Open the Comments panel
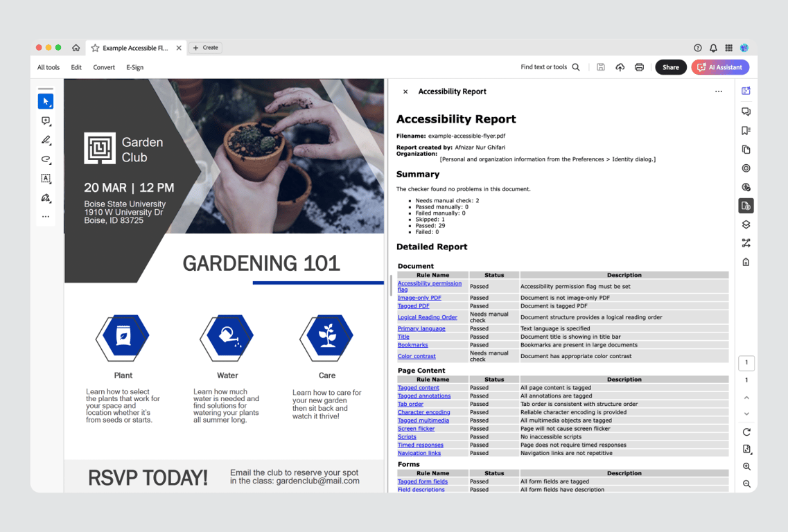The width and height of the screenshot is (788, 532). pos(746,111)
